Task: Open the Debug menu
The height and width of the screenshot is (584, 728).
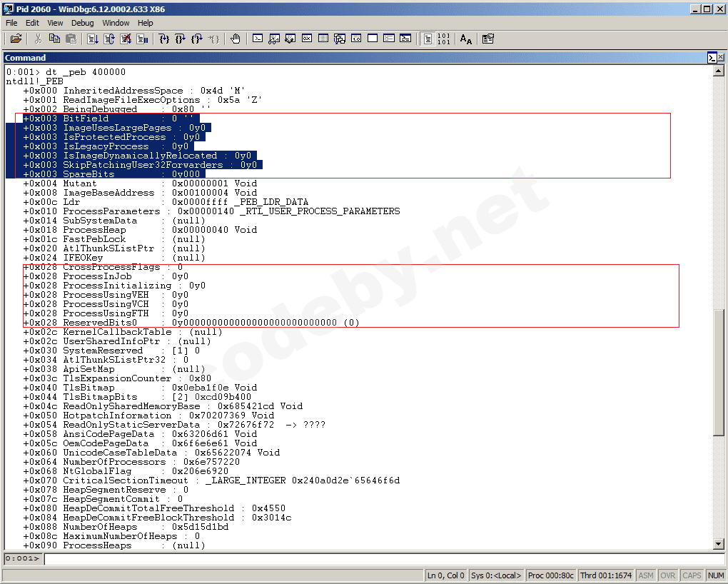Action: coord(82,23)
